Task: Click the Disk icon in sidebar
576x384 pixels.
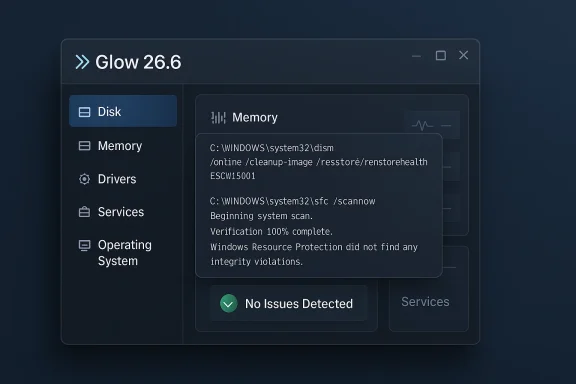Action: click(x=84, y=112)
